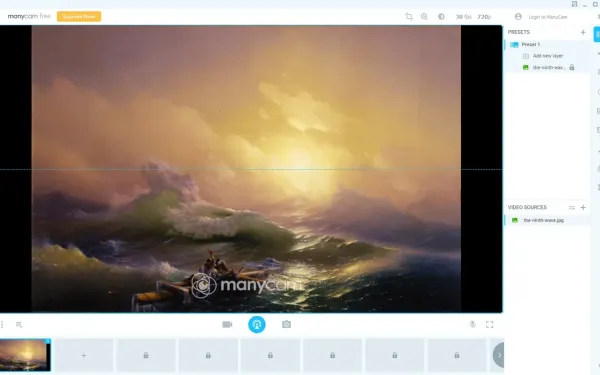Image resolution: width=600 pixels, height=375 pixels.
Task: Open the playlist icon below the preview
Action: pos(19,324)
